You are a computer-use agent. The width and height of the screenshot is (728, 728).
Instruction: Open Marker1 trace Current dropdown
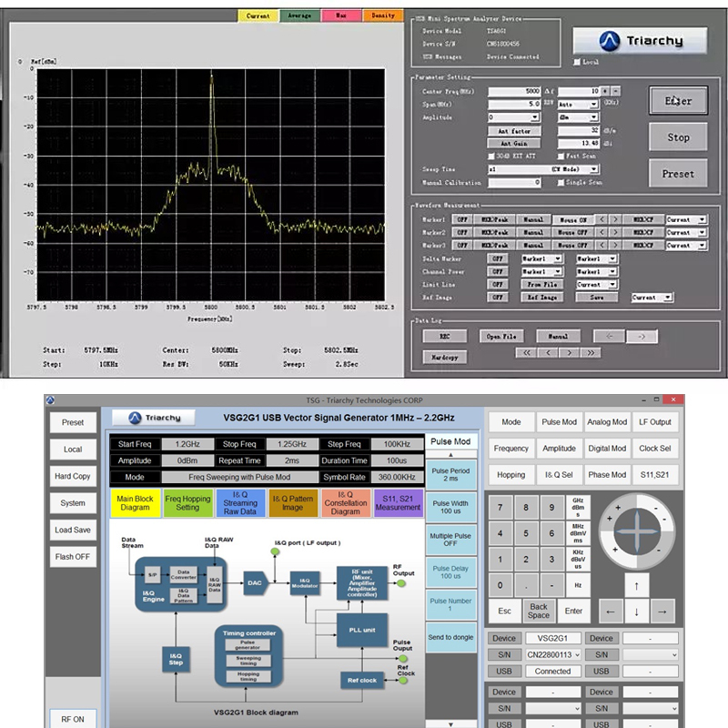tap(702, 219)
